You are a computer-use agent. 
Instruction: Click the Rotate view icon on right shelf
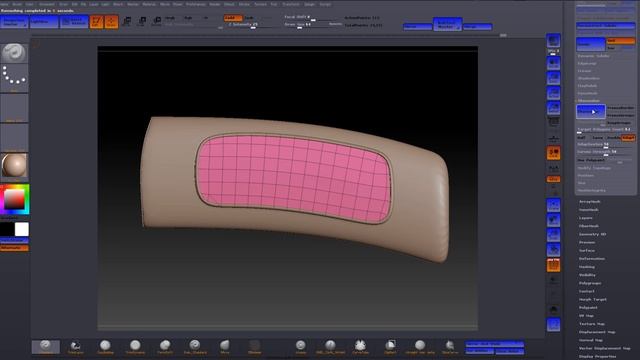tap(553, 250)
